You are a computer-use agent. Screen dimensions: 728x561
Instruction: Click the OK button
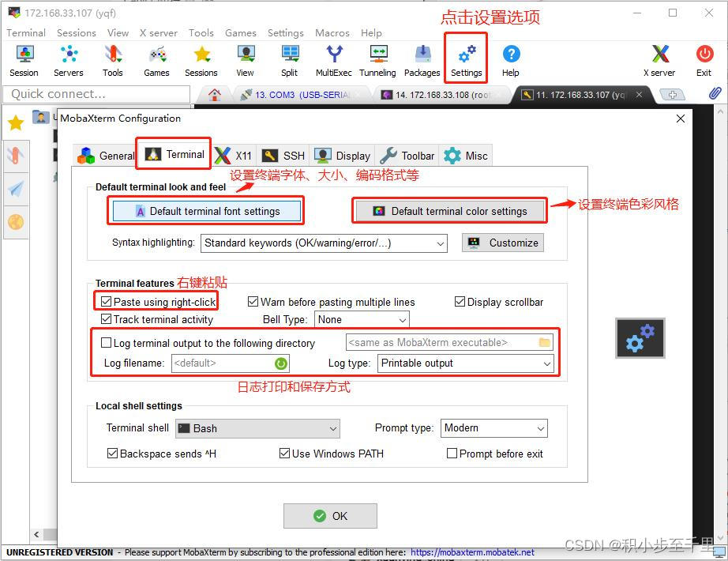click(330, 516)
